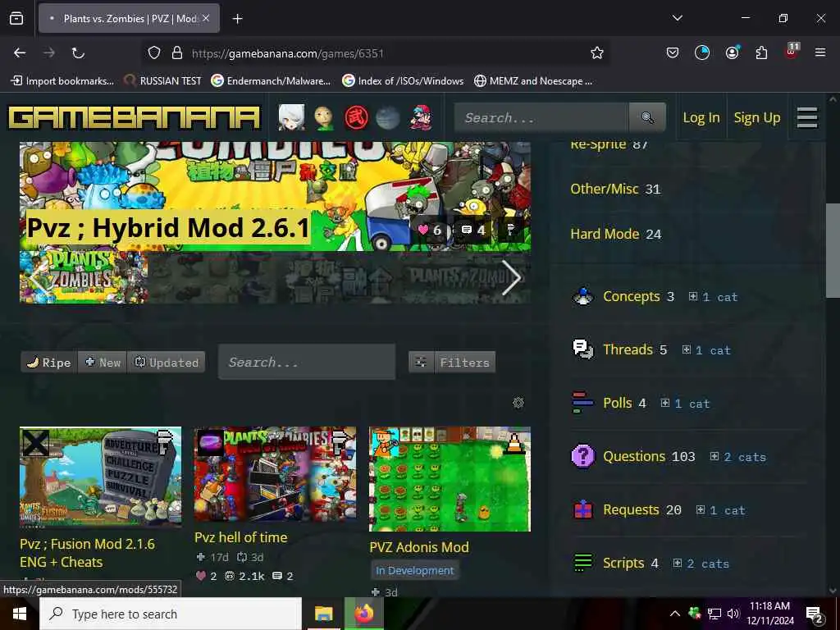Viewport: 840px width, 630px height.
Task: Open the grey sphere game icon
Action: point(388,118)
